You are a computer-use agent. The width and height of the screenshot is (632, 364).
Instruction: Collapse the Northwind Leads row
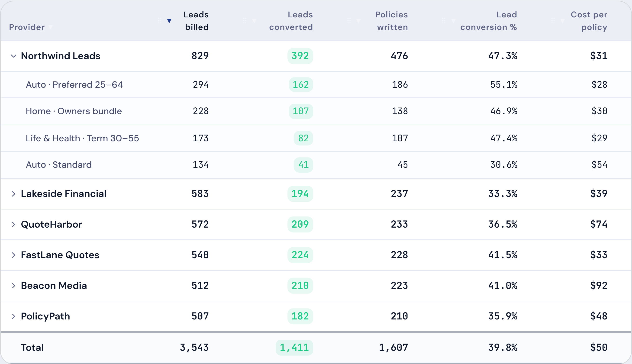coord(13,56)
